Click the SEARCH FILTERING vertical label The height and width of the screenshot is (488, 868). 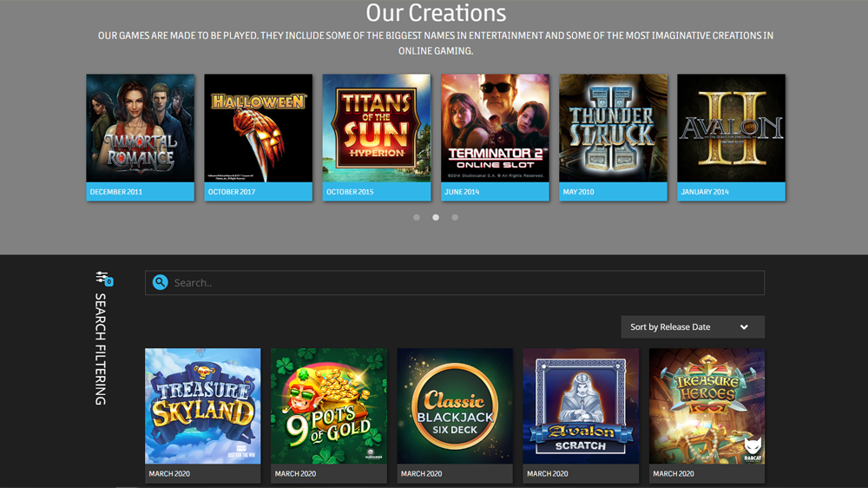[x=100, y=349]
